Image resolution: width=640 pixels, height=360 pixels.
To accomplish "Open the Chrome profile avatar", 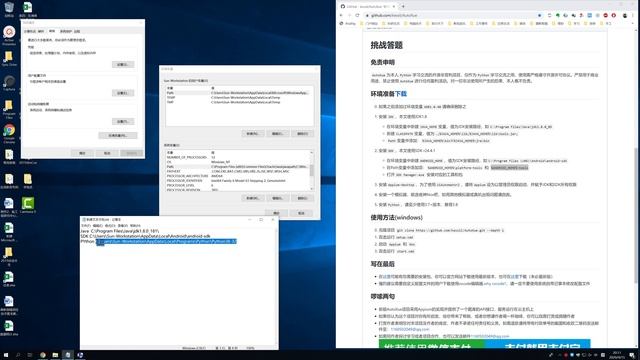I will (x=625, y=16).
